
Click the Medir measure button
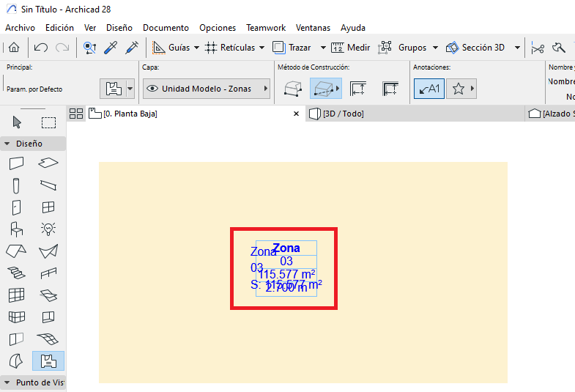point(351,48)
